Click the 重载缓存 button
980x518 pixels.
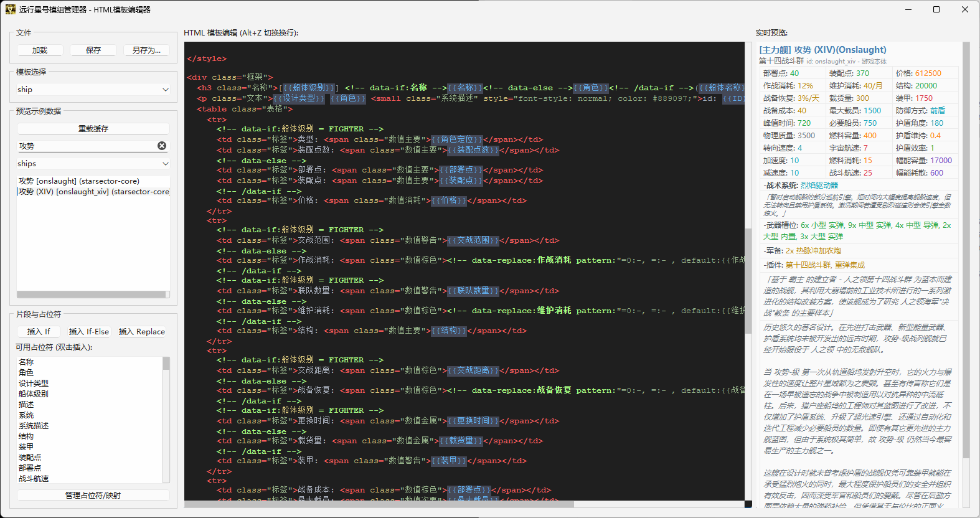(x=93, y=129)
